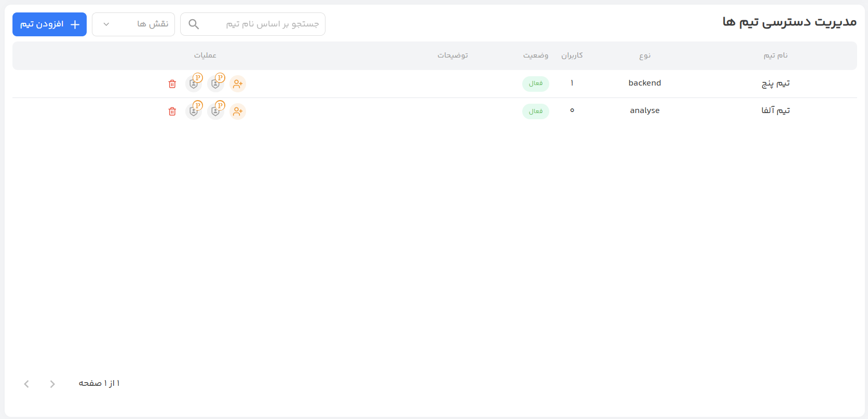Image resolution: width=868 pixels, height=419 pixels.
Task: Click the team name تیم آلفا
Action: [776, 110]
